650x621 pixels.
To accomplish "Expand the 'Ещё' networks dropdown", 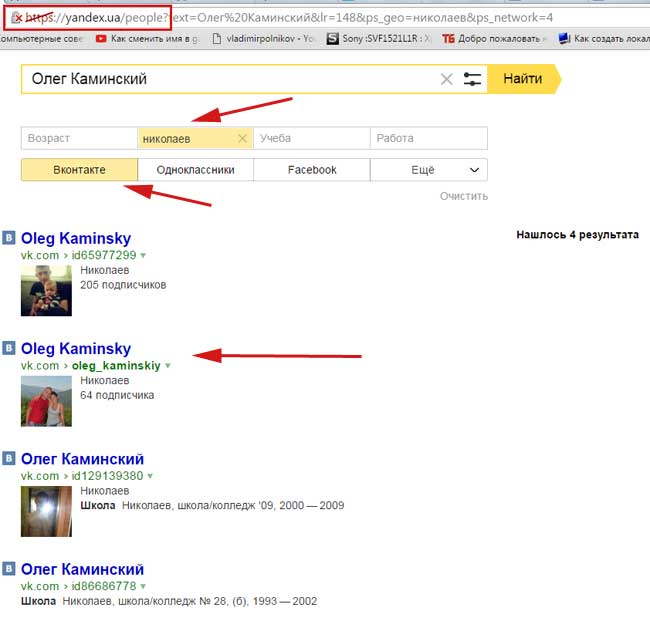I will [429, 170].
